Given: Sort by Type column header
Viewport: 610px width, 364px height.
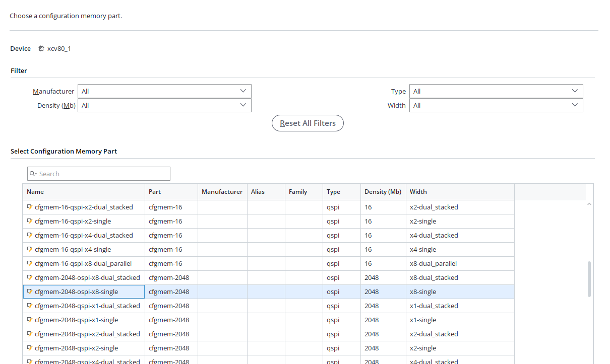Looking at the screenshot, I should pos(342,192).
